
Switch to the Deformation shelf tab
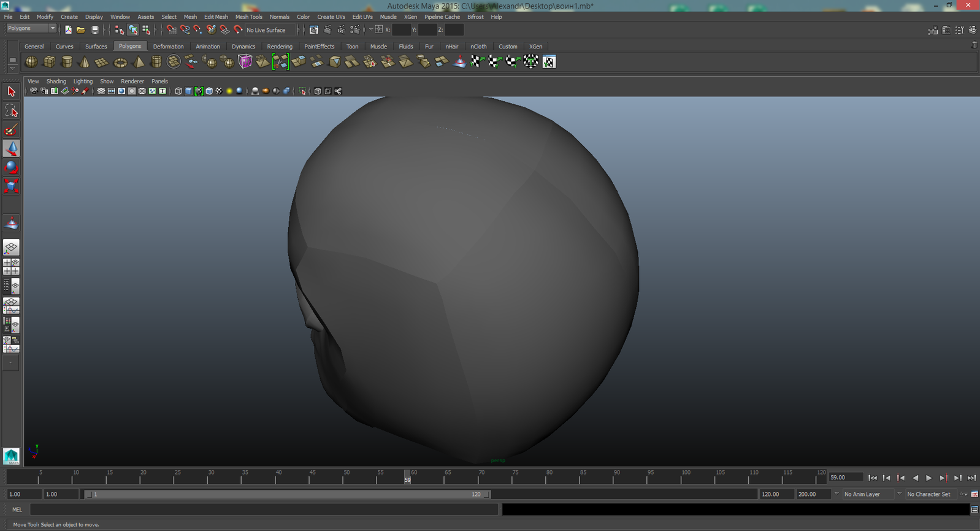(168, 47)
